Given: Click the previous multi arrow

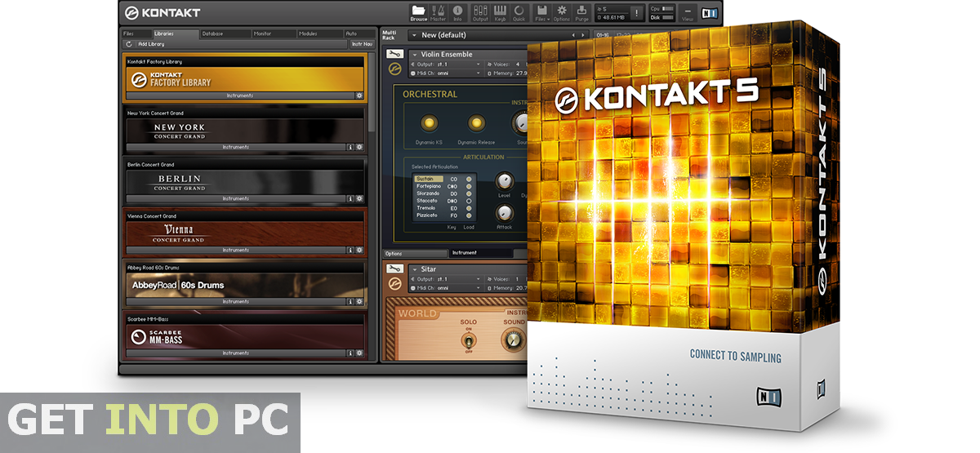Looking at the screenshot, I should (x=573, y=35).
